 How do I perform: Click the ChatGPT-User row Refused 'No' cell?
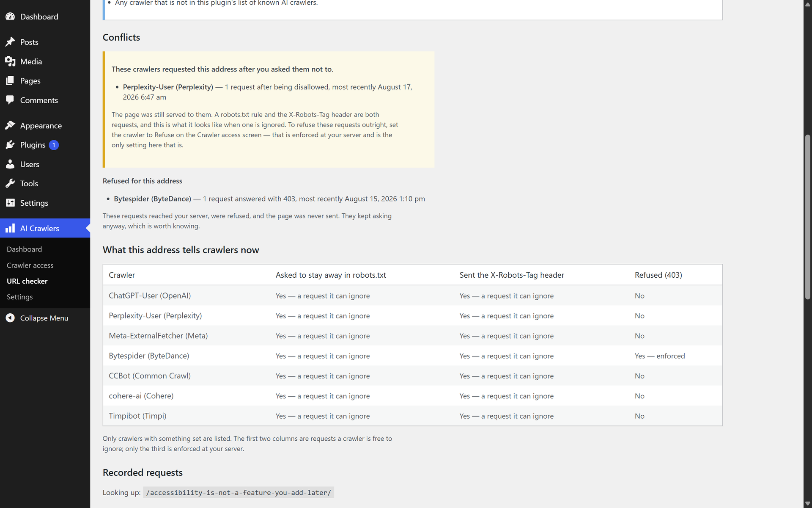(639, 296)
